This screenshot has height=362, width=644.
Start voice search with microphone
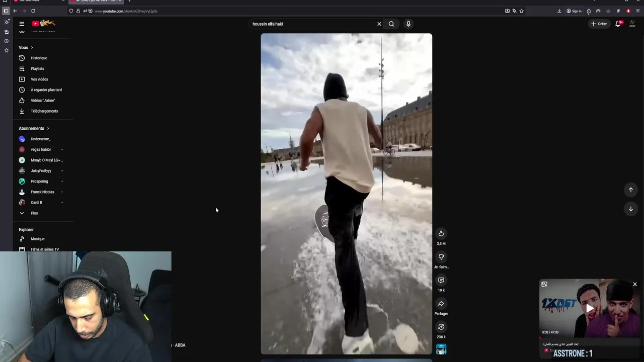[x=408, y=24]
